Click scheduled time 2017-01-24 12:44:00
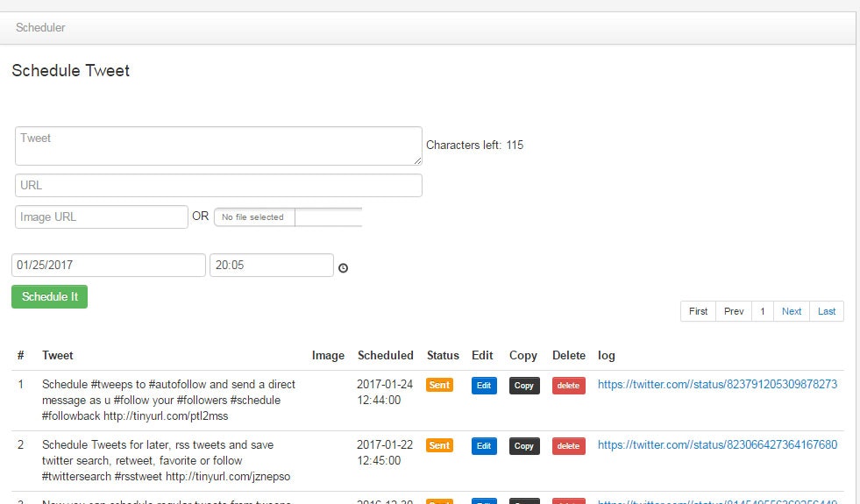Image resolution: width=860 pixels, height=504 pixels. (x=385, y=392)
